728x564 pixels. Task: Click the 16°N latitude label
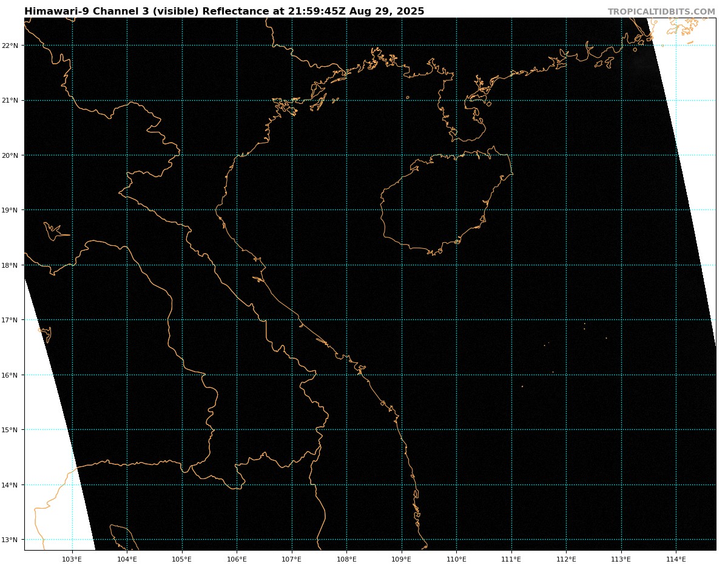tap(10, 375)
